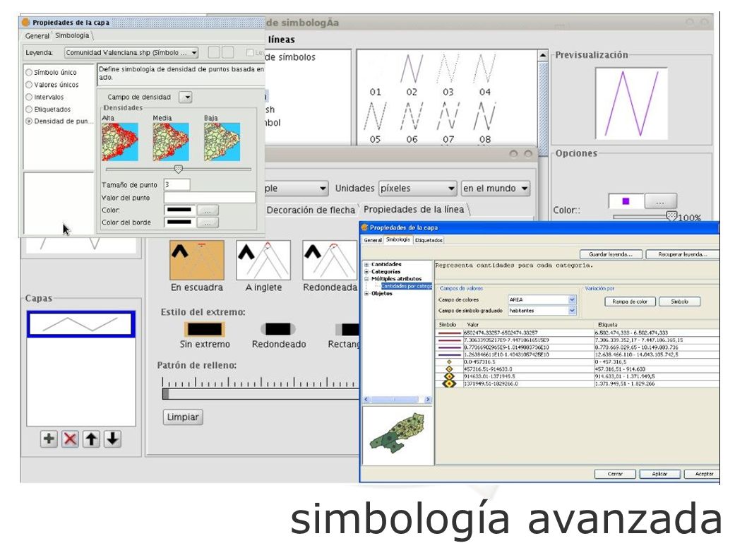Choose the 'A inglete' join style icon

point(263,260)
